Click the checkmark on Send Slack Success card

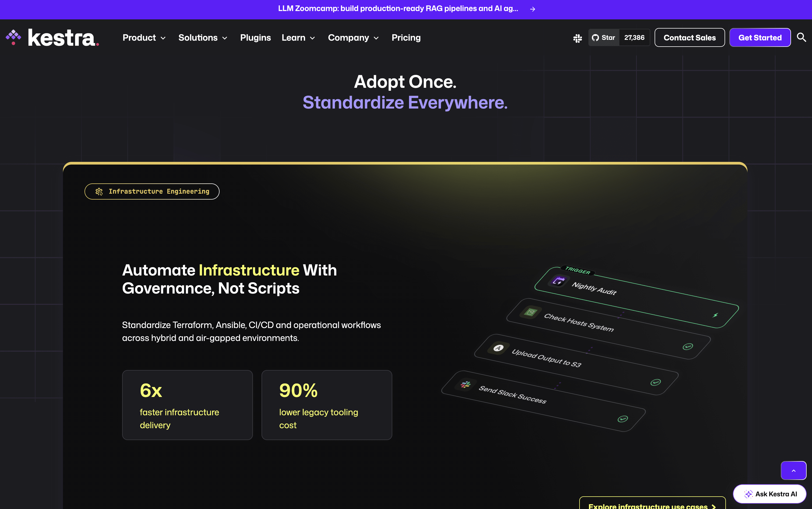623,419
